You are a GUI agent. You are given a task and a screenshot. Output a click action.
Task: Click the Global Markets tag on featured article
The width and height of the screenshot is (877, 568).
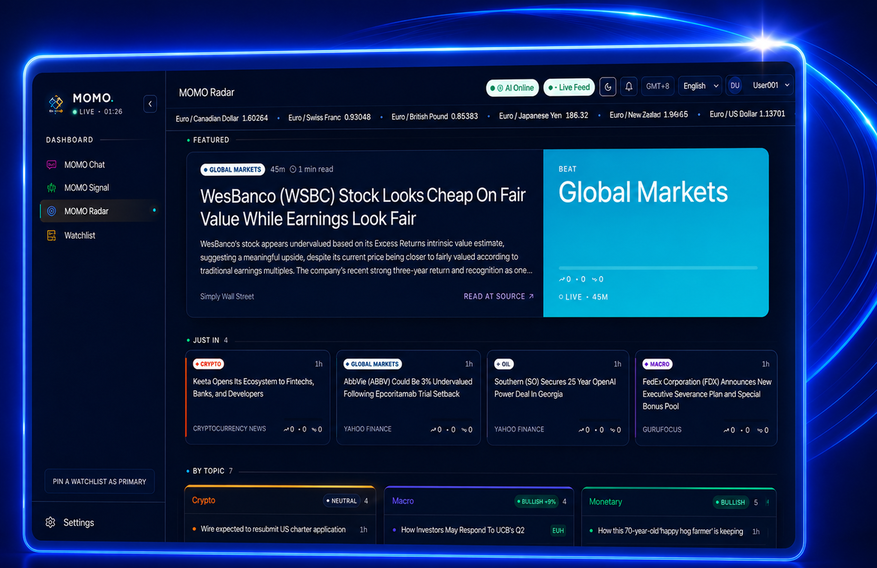click(233, 169)
